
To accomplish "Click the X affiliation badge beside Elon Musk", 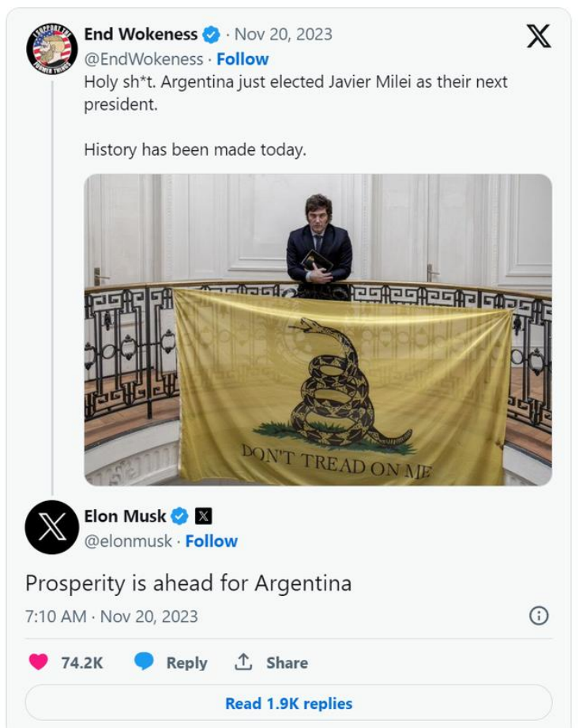I will click(x=203, y=516).
